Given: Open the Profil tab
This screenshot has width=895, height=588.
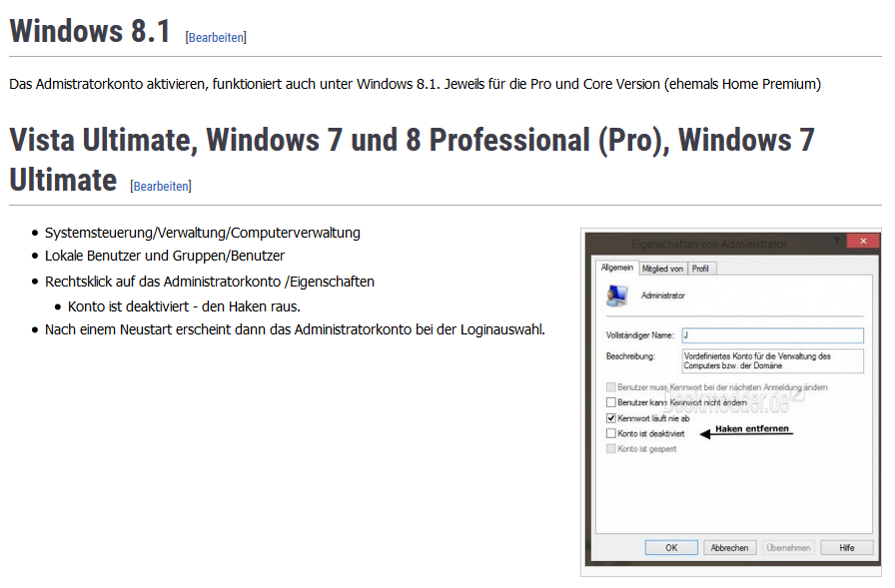Looking at the screenshot, I should pos(700,269).
